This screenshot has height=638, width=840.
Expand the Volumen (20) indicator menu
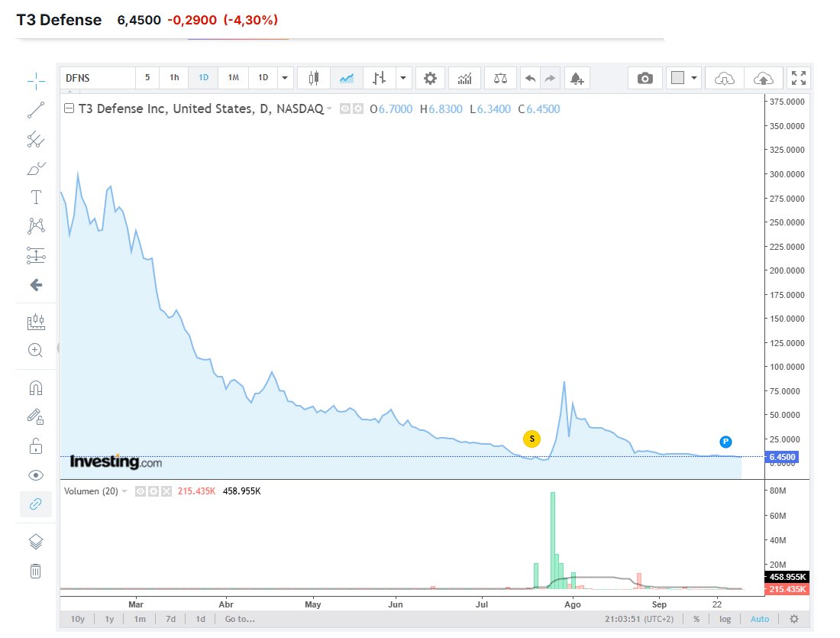124,491
